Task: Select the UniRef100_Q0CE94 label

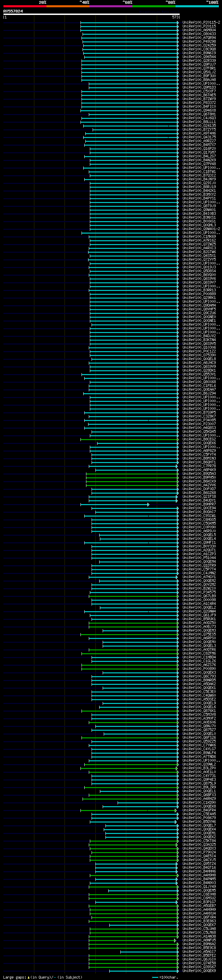Action: [x=199, y=508]
